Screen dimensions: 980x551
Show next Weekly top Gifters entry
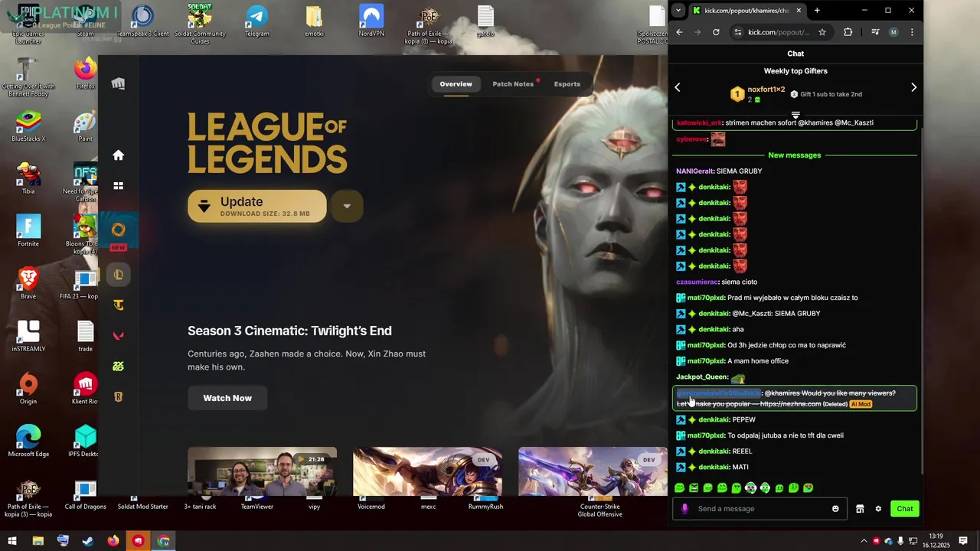(913, 88)
